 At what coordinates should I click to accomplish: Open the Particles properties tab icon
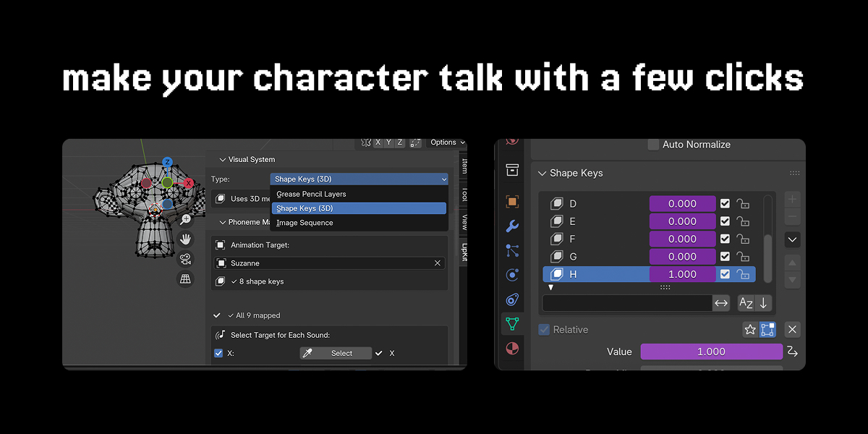512,251
